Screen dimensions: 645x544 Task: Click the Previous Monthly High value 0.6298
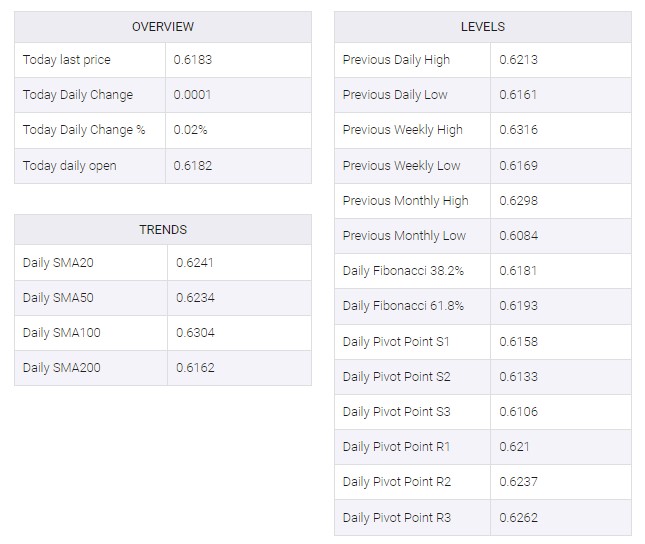[518, 201]
